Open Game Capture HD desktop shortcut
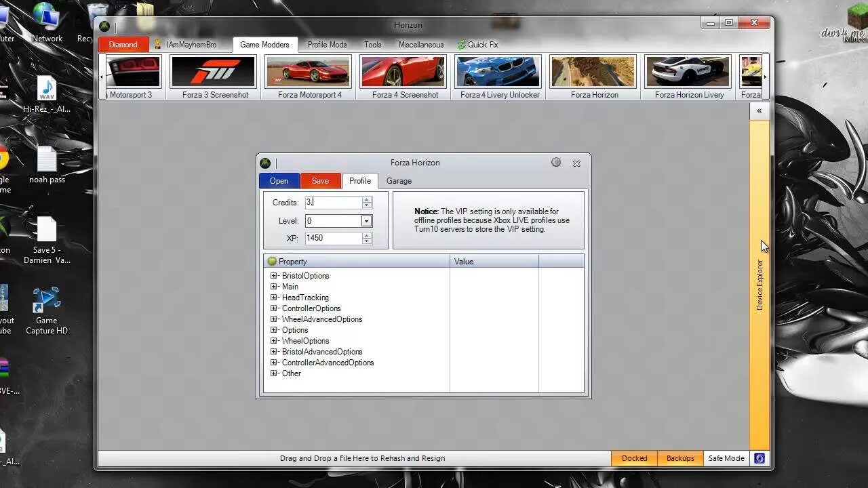Image resolution: width=868 pixels, height=488 pixels. (x=47, y=310)
